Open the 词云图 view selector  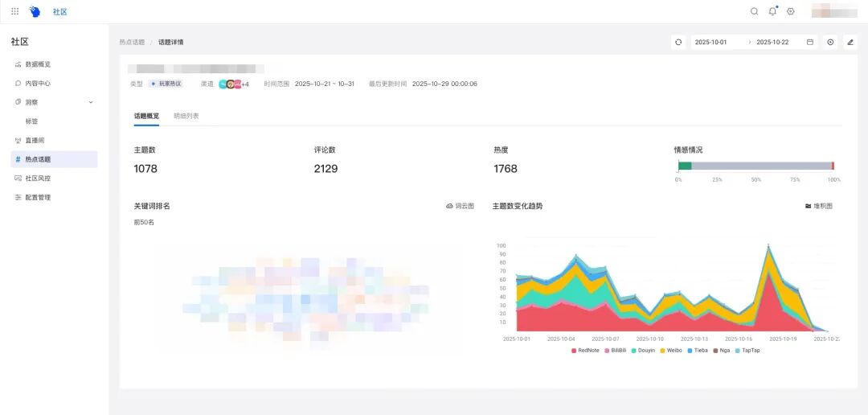coord(460,206)
